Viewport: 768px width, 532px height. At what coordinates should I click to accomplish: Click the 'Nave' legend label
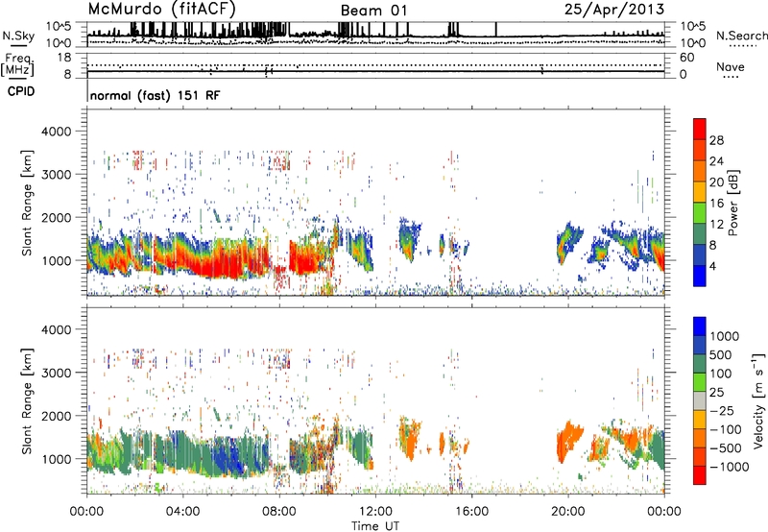point(731,66)
